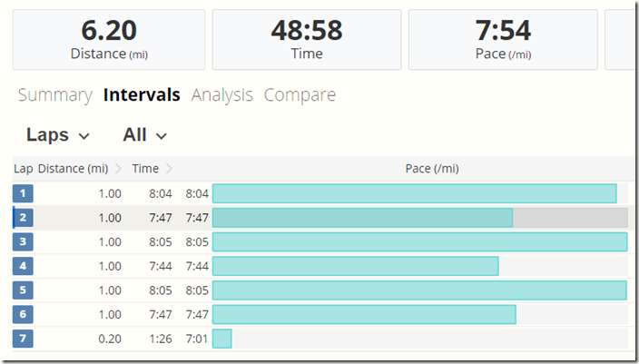
Task: Click the 48:58 Time stat card
Action: point(306,39)
